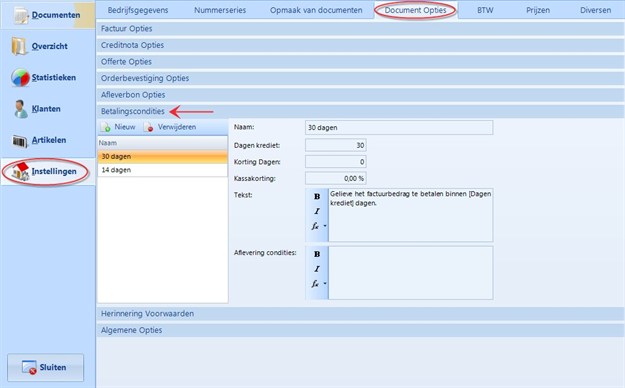Toggle bold in Aflevering condities editor

click(317, 254)
